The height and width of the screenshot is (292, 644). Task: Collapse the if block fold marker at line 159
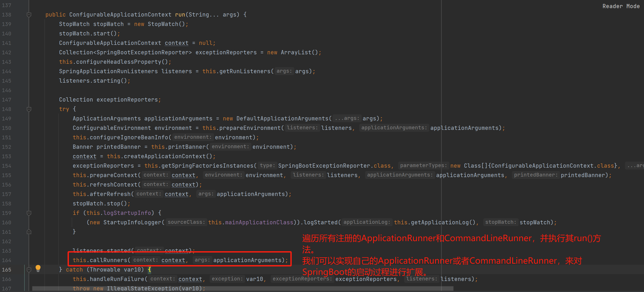(x=29, y=213)
